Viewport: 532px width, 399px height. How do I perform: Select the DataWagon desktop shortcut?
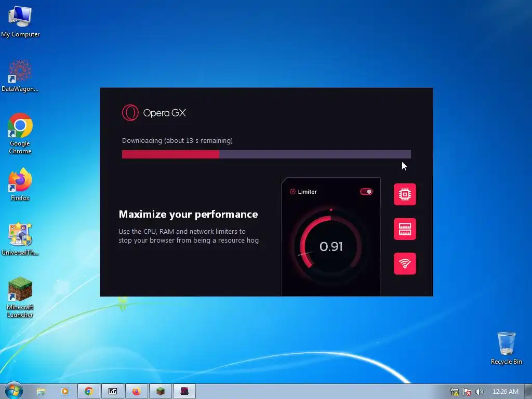[x=20, y=76]
